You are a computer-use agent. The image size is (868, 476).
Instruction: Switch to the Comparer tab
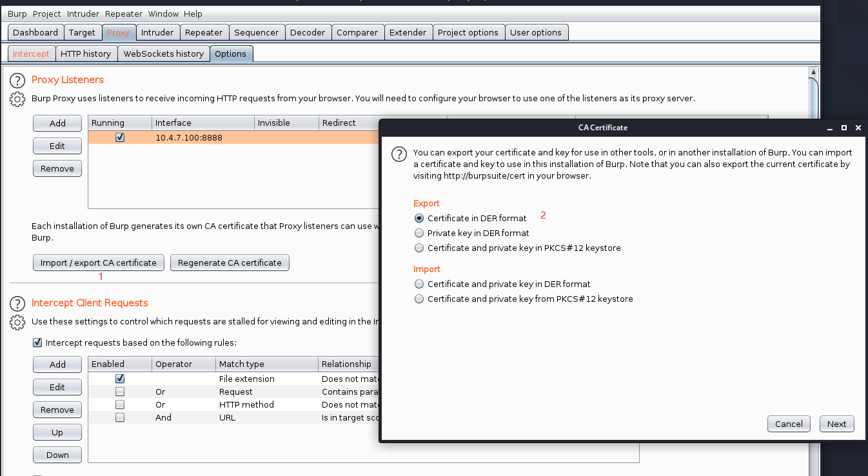[358, 32]
